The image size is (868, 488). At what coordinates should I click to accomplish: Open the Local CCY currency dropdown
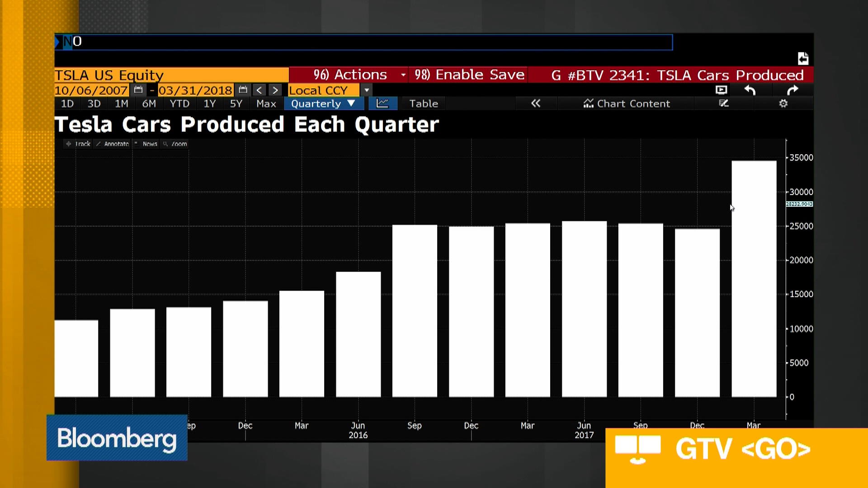[x=367, y=90]
